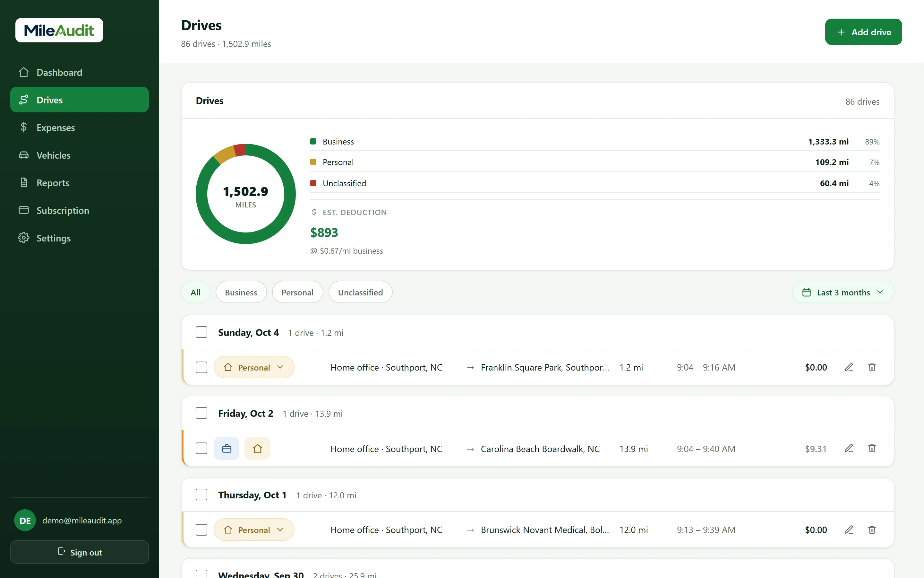
Task: Click the demo@mileaudit.app email
Action: pyautogui.click(x=82, y=520)
